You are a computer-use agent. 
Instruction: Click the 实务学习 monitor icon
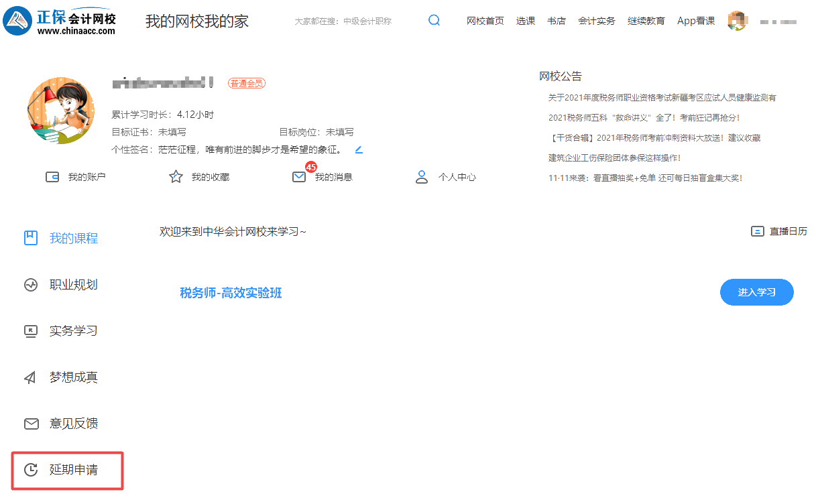coord(31,330)
